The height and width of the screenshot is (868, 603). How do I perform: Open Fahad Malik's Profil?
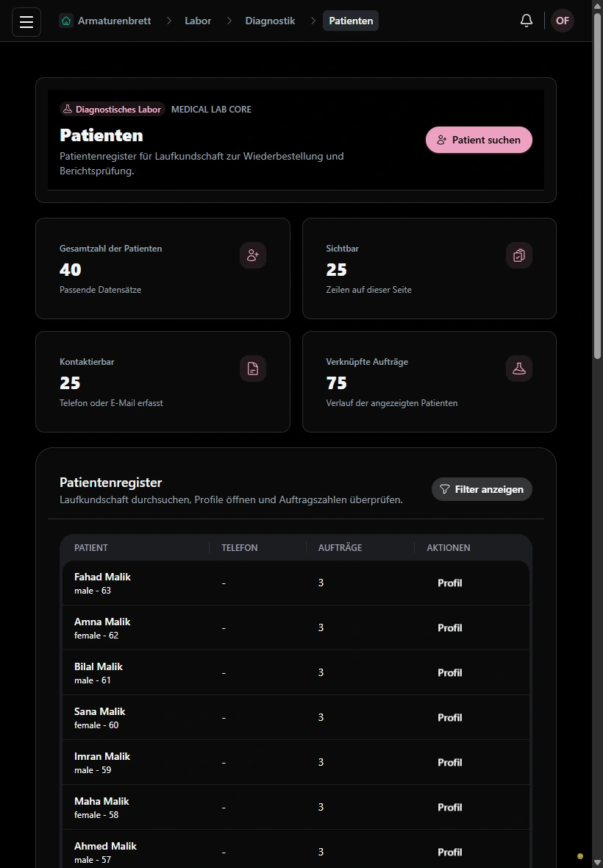pyautogui.click(x=450, y=583)
